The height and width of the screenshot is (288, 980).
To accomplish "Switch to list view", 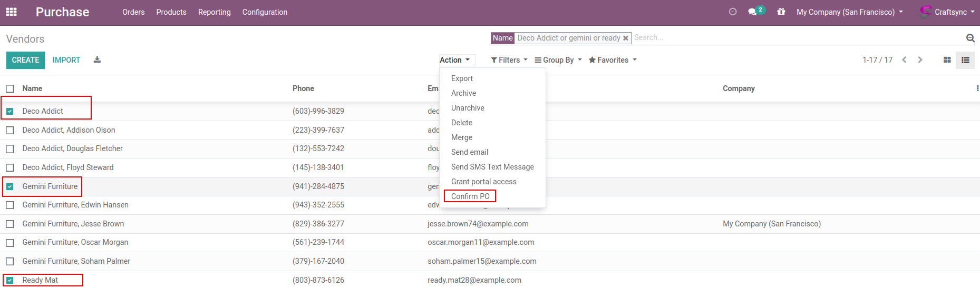I will tap(965, 60).
